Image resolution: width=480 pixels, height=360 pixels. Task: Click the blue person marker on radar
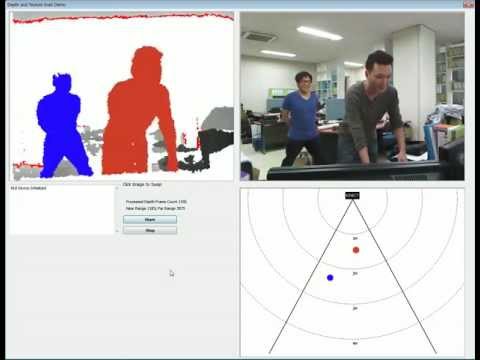pos(330,278)
